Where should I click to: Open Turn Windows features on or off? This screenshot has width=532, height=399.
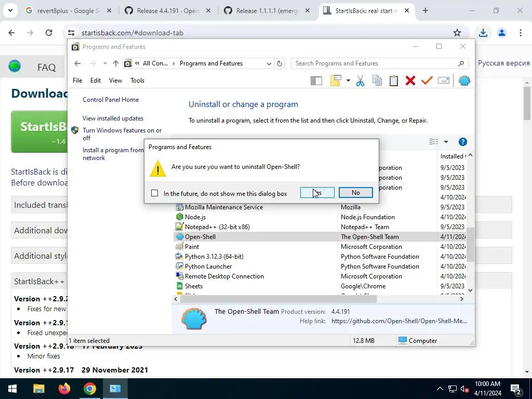tap(122, 134)
